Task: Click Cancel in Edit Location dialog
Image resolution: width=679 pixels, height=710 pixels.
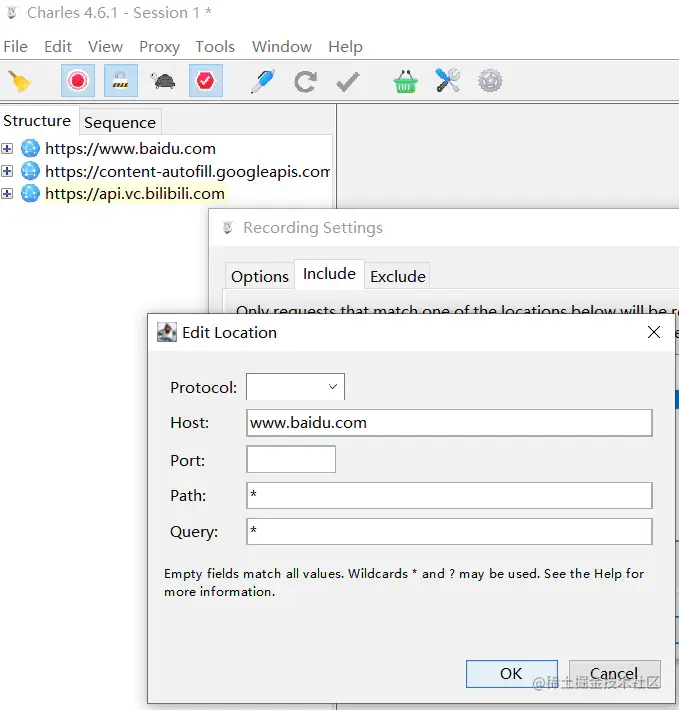Action: [614, 674]
